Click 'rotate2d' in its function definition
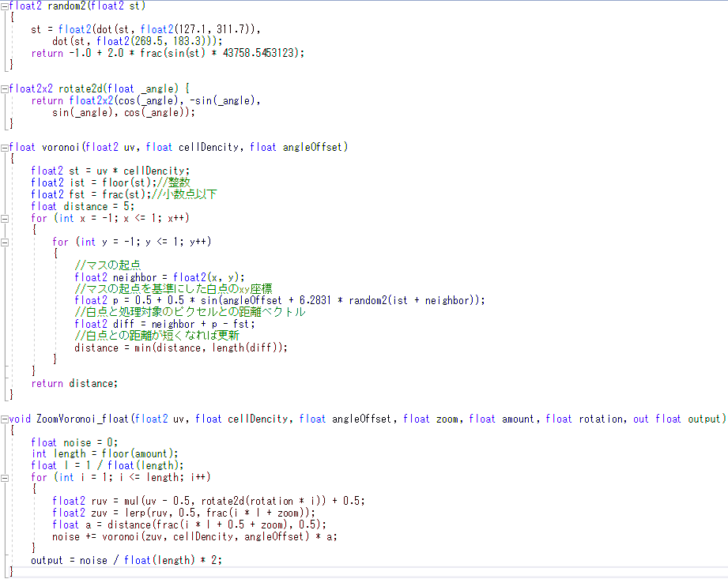 click(x=81, y=88)
